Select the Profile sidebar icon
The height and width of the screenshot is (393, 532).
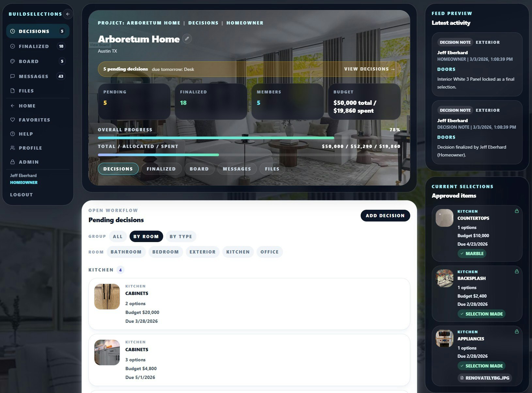click(x=12, y=148)
